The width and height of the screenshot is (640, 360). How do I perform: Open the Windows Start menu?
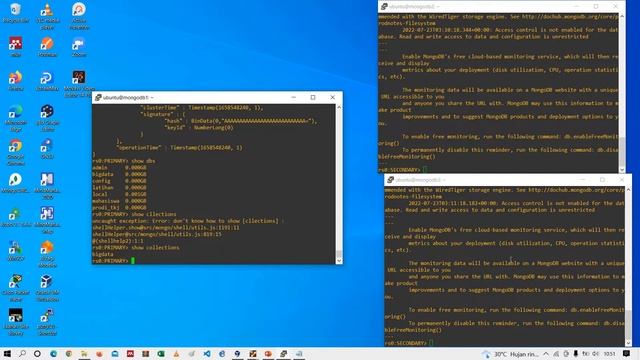(x=7, y=353)
